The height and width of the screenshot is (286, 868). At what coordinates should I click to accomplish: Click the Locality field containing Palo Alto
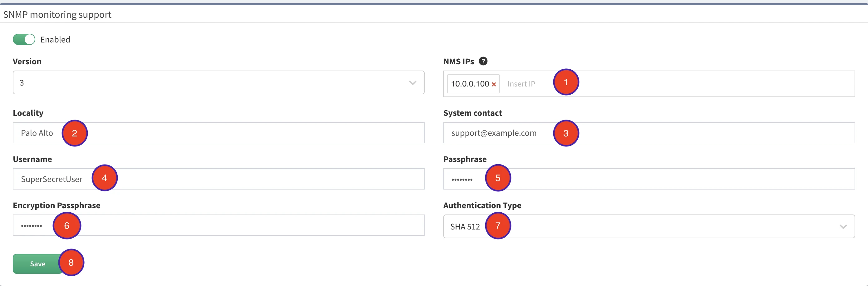click(236, 133)
